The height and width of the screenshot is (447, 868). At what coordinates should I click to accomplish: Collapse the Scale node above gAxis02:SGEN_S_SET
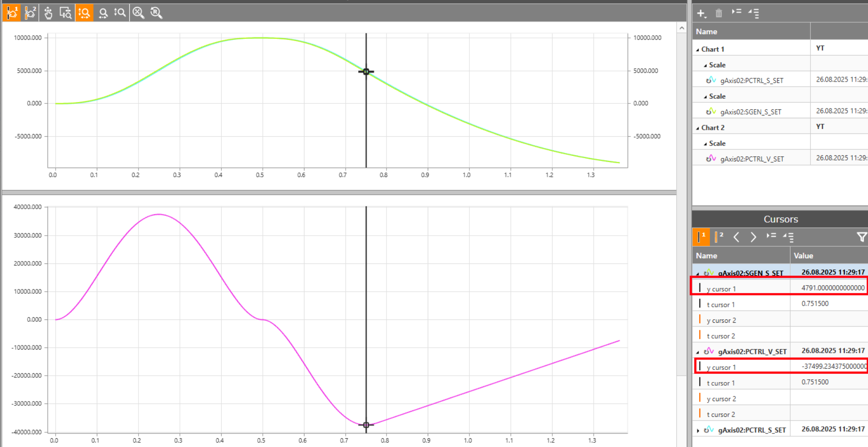pos(705,97)
